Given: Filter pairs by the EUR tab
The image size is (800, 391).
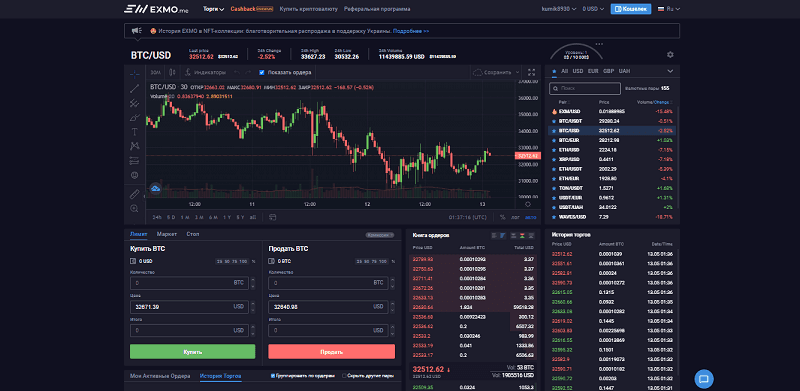Looking at the screenshot, I should pos(593,71).
